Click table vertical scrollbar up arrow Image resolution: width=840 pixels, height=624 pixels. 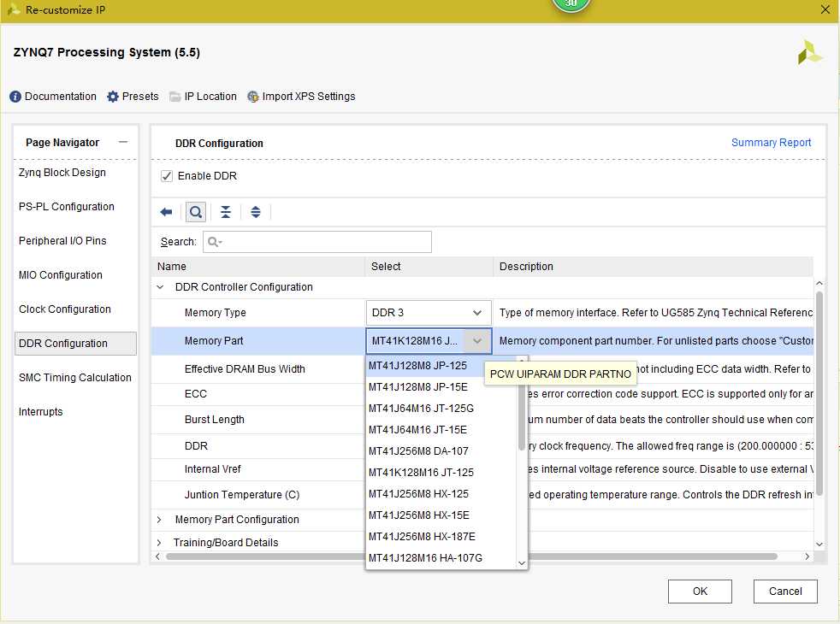click(x=819, y=283)
